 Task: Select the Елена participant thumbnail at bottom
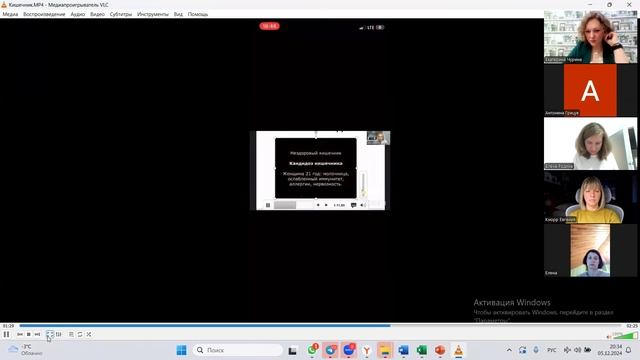590,250
